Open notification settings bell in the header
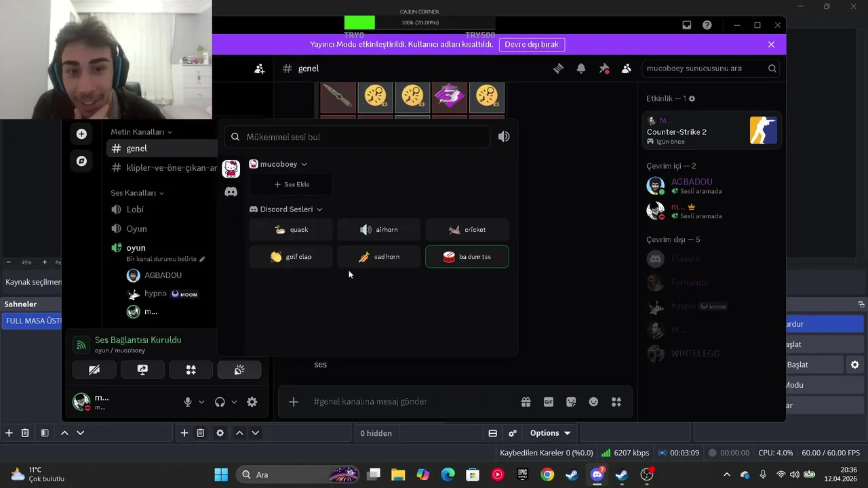The width and height of the screenshot is (868, 488). coord(581,68)
